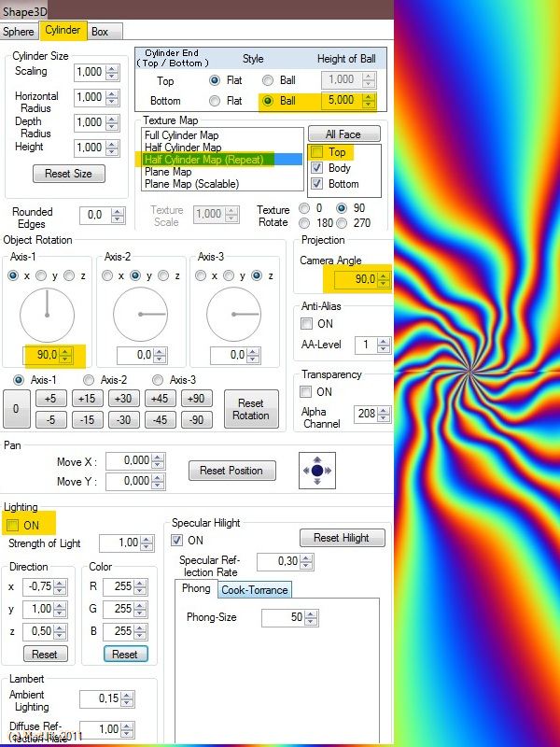Rotate by -45 degrees button
Image resolution: width=560 pixels, height=747 pixels.
[x=160, y=419]
